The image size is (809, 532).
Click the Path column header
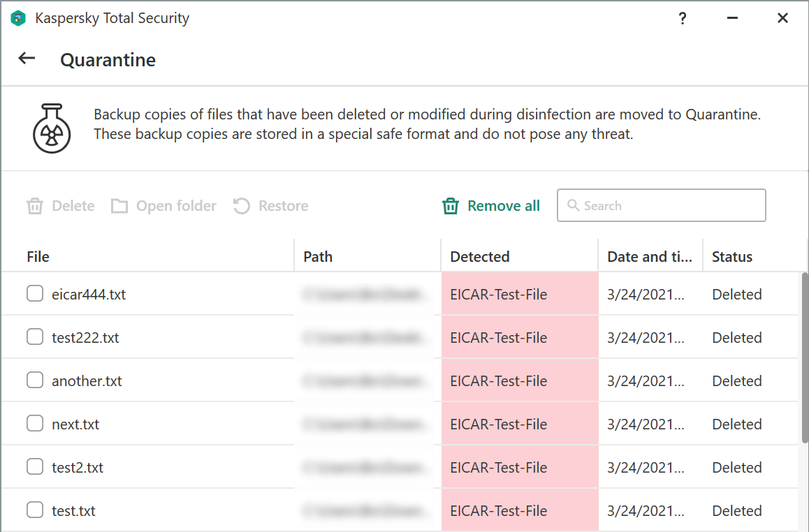[318, 257]
